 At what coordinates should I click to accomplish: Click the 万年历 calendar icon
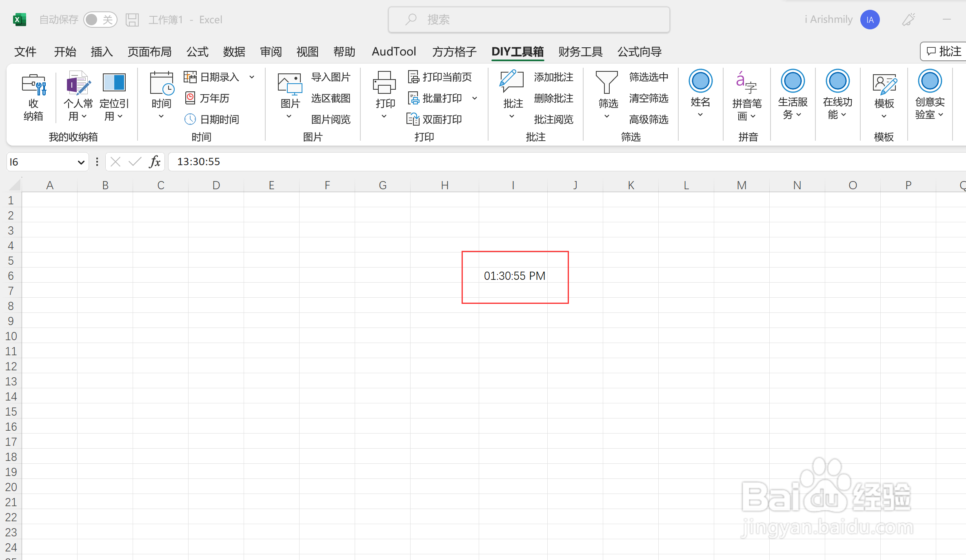(x=190, y=98)
